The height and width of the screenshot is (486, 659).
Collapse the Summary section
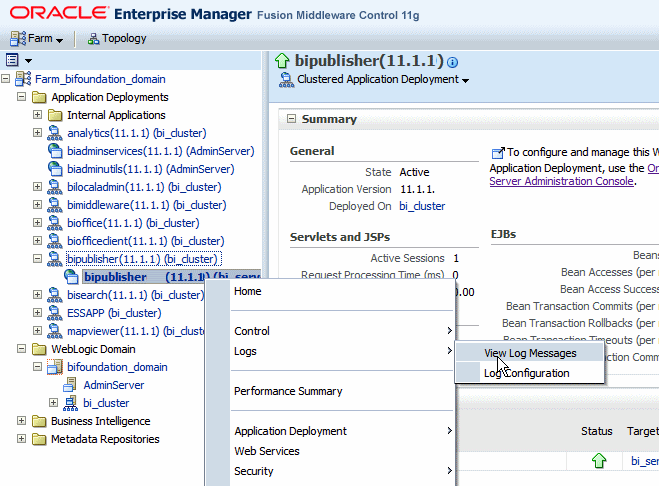pyautogui.click(x=291, y=119)
